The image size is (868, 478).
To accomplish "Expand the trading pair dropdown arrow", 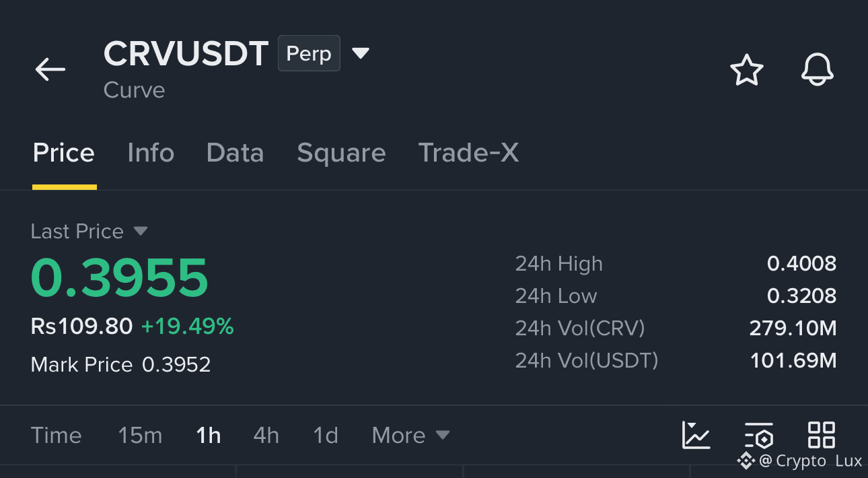I will (361, 53).
